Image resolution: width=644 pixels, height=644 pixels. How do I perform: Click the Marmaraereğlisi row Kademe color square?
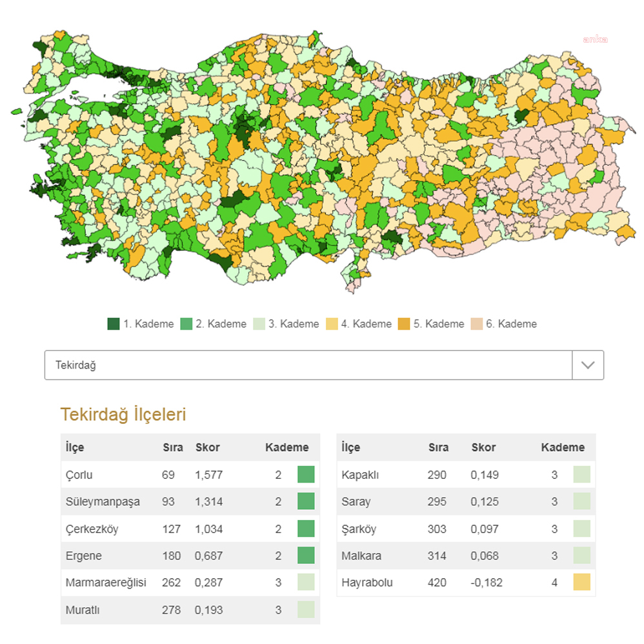click(306, 582)
